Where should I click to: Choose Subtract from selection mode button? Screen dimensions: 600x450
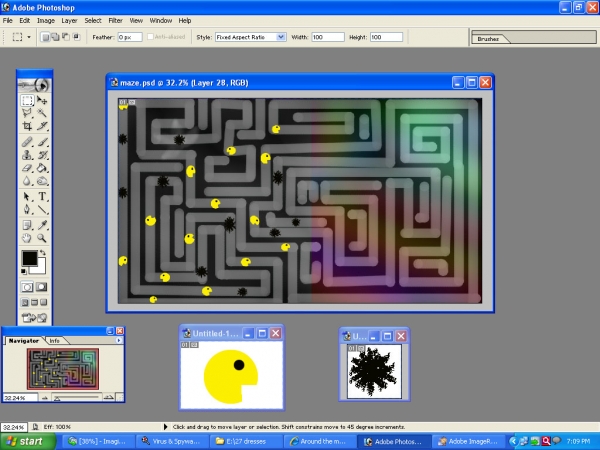[x=66, y=37]
